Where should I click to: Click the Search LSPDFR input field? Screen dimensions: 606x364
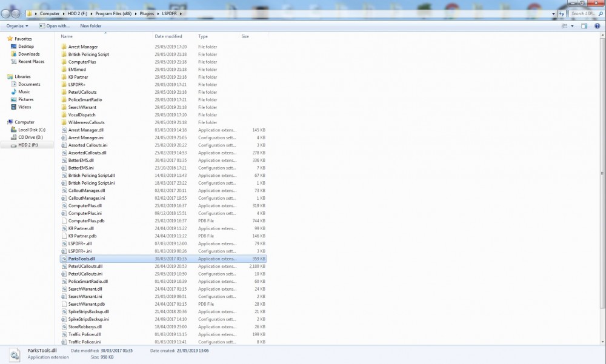point(587,13)
